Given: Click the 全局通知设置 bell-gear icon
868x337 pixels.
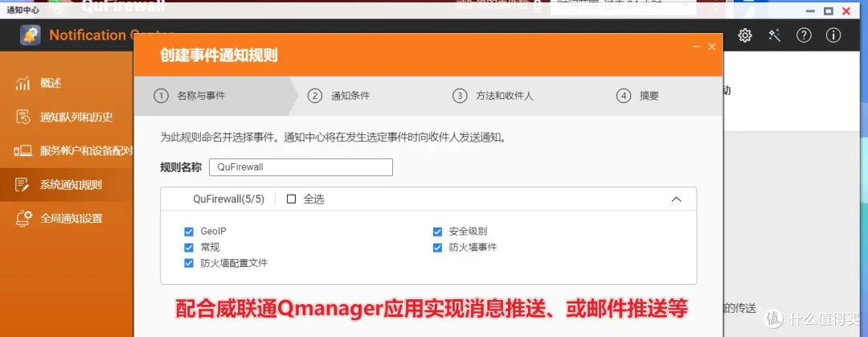Looking at the screenshot, I should (23, 219).
